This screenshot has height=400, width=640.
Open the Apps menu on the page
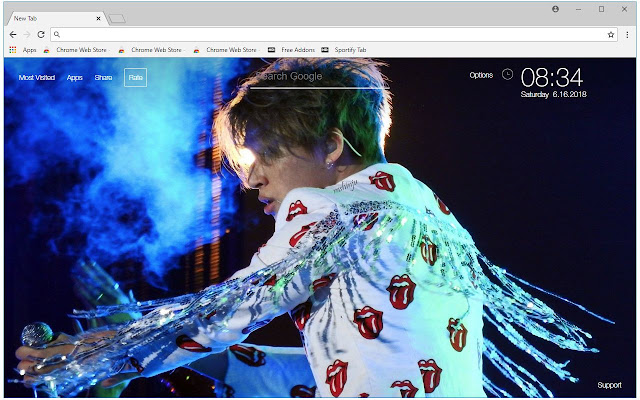pos(75,78)
